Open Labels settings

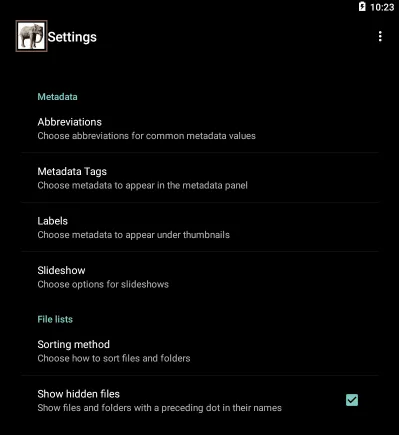point(200,227)
